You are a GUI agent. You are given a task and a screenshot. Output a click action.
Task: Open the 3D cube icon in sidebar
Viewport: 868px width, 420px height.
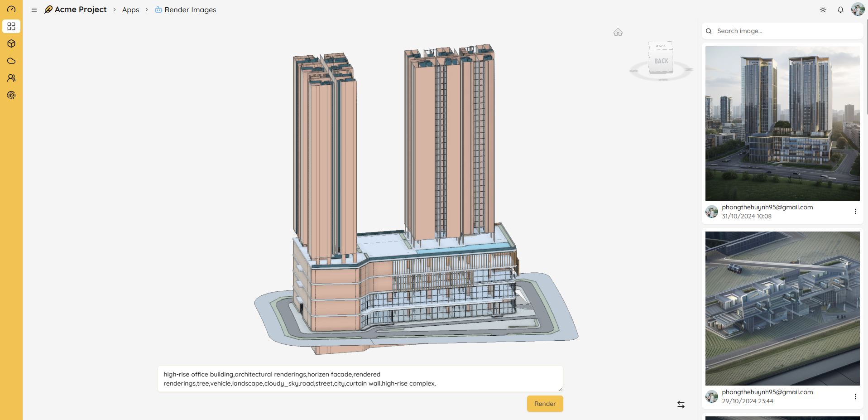pos(11,43)
